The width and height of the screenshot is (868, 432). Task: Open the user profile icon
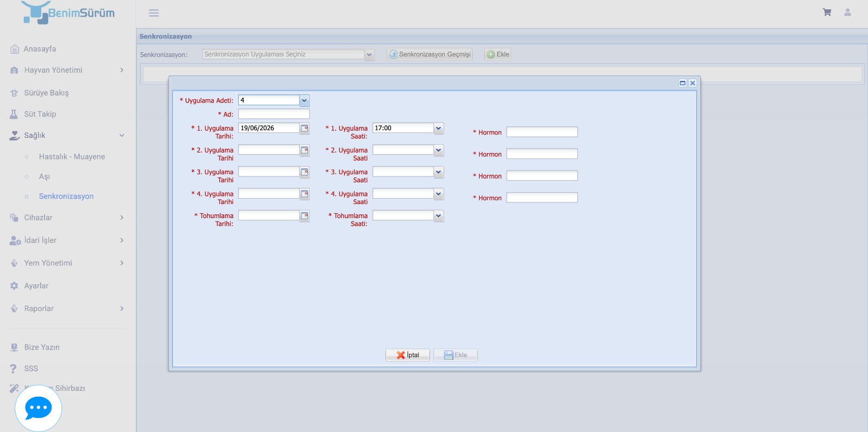[847, 12]
